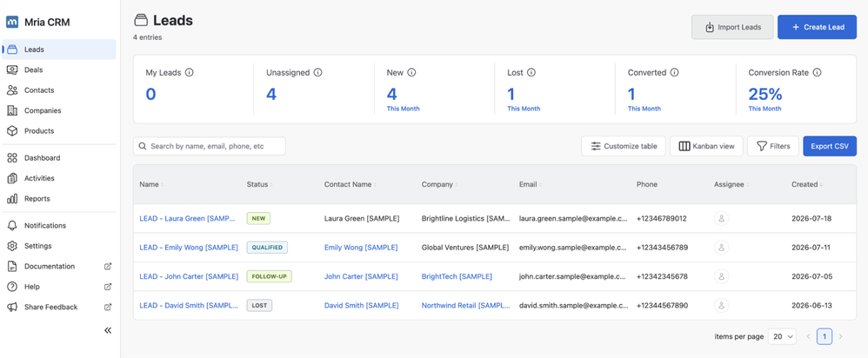Click external link icon next to Documentation
This screenshot has height=358, width=868.
[108, 266]
